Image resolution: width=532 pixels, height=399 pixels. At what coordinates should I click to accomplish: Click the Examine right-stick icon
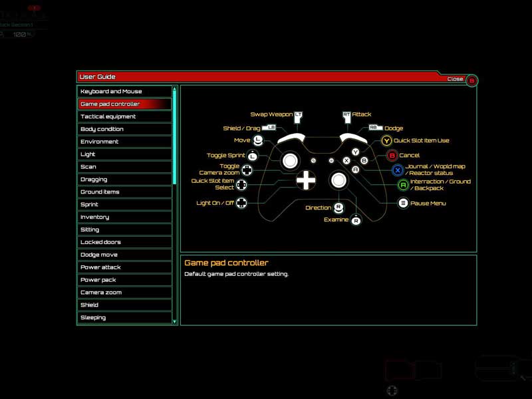click(356, 220)
